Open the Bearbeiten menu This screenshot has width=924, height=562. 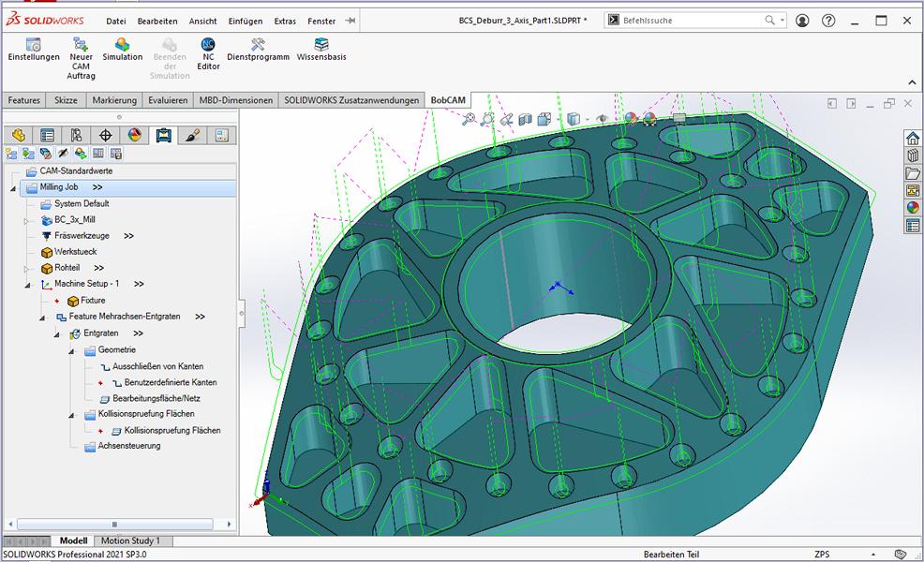[157, 21]
